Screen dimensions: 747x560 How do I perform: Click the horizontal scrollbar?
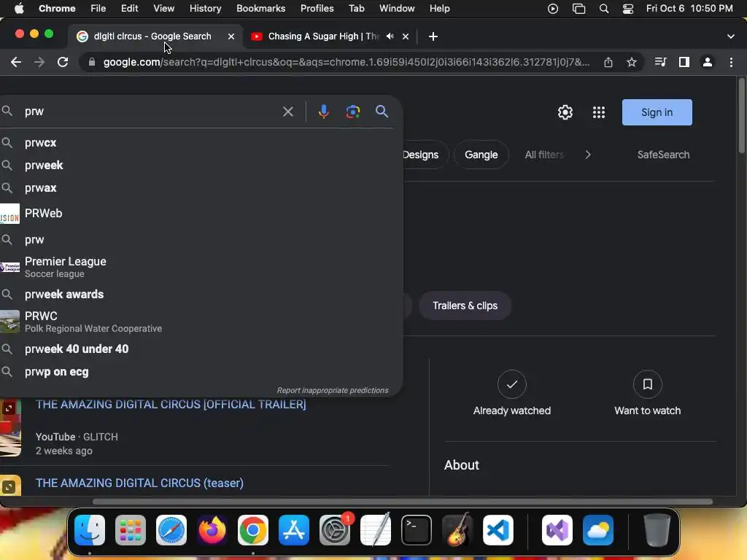coord(402,502)
